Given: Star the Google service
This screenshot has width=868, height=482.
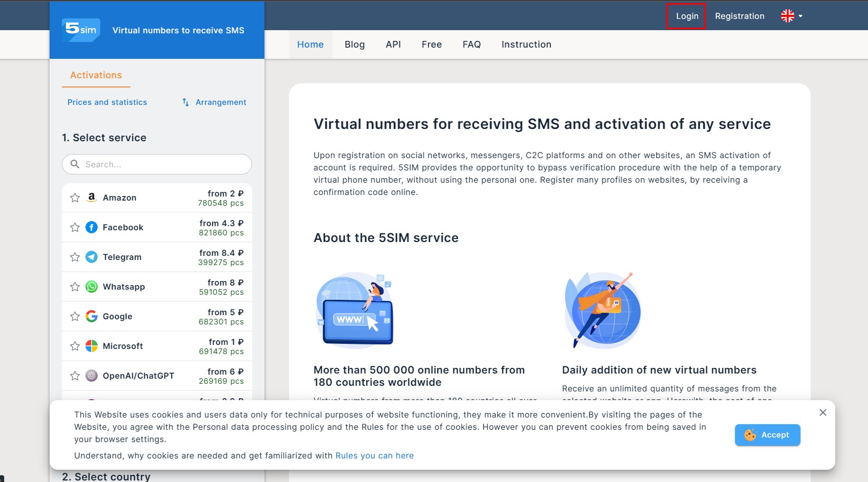Looking at the screenshot, I should point(75,316).
